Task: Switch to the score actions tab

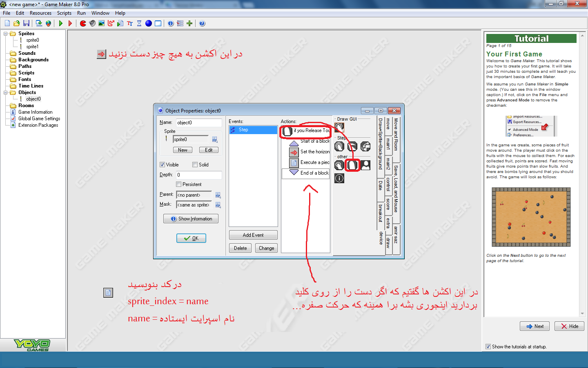Action: (388, 204)
